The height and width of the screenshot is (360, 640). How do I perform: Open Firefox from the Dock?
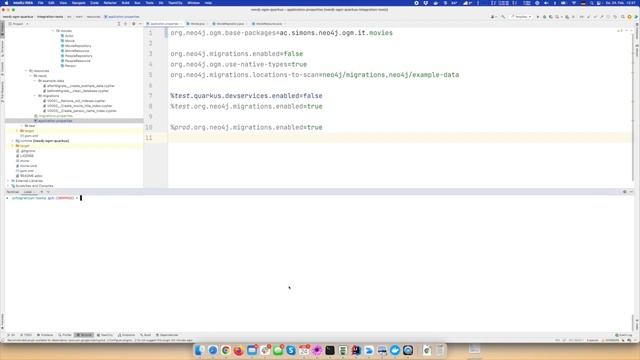click(239, 350)
